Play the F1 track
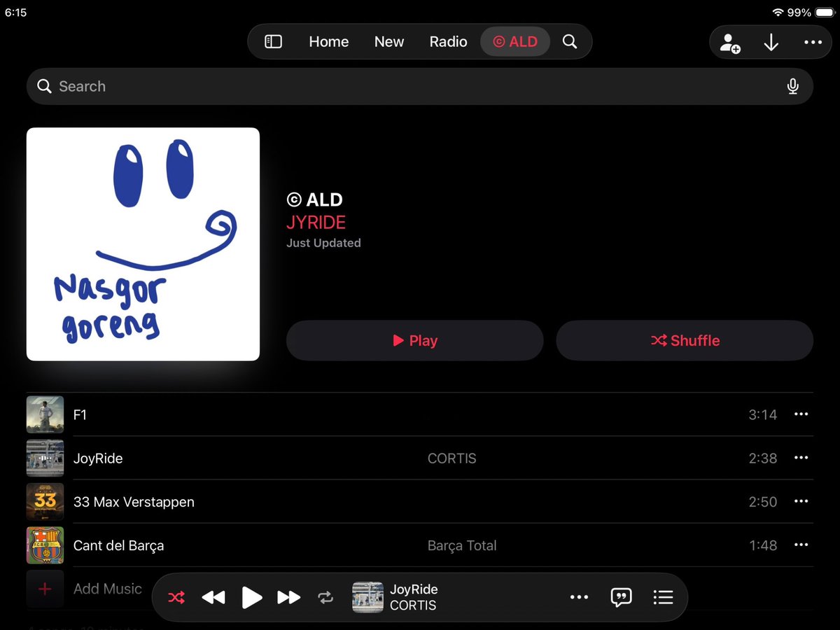 pyautogui.click(x=420, y=414)
